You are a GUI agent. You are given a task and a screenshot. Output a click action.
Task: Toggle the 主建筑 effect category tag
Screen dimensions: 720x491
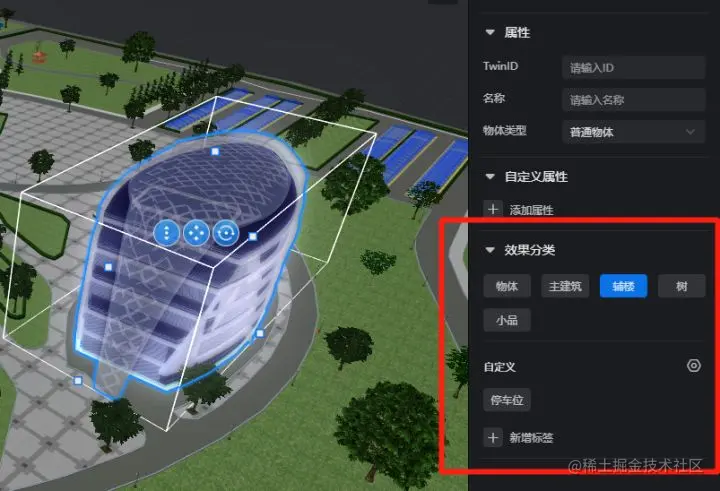click(565, 286)
